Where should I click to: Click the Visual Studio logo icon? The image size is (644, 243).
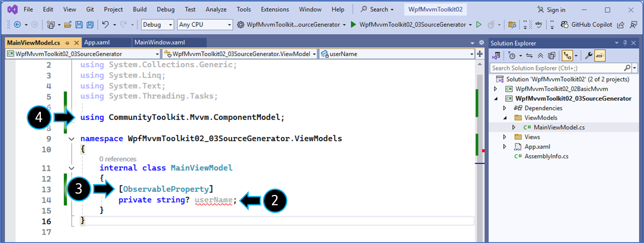[12, 9]
